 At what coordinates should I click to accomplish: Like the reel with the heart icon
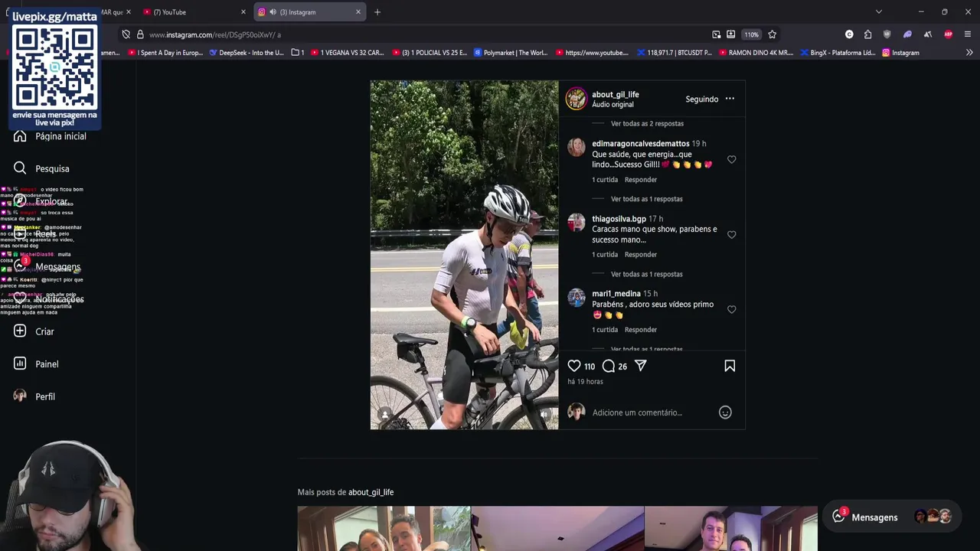point(574,366)
